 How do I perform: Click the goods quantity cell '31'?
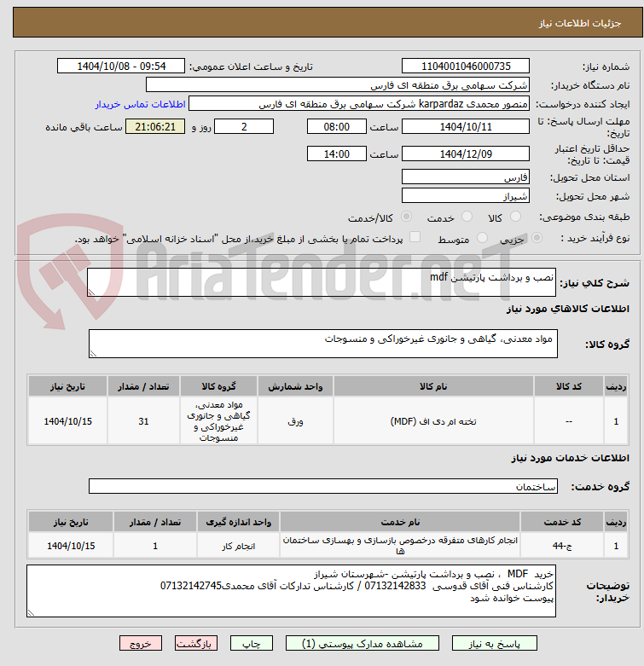tap(143, 421)
